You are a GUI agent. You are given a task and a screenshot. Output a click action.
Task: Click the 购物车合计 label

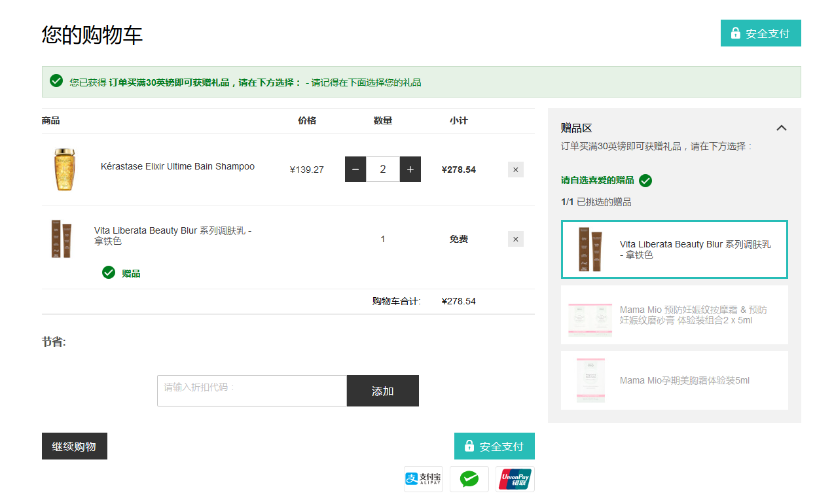click(x=397, y=301)
